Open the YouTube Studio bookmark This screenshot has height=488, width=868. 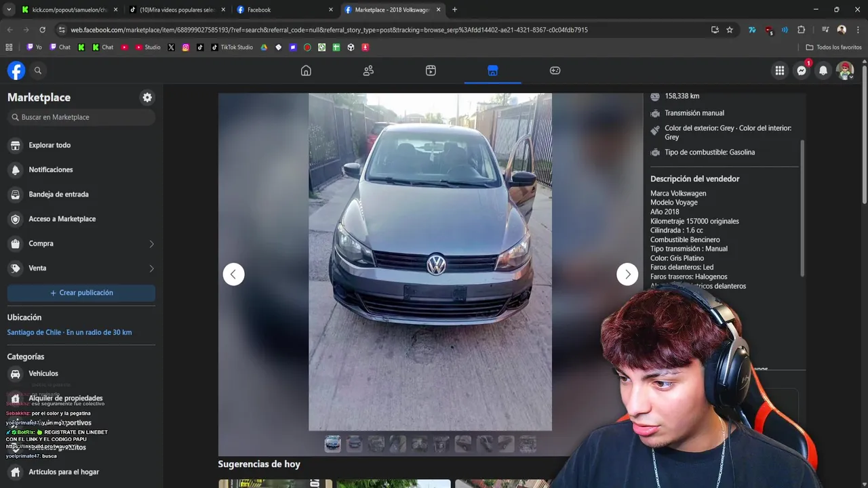148,47
